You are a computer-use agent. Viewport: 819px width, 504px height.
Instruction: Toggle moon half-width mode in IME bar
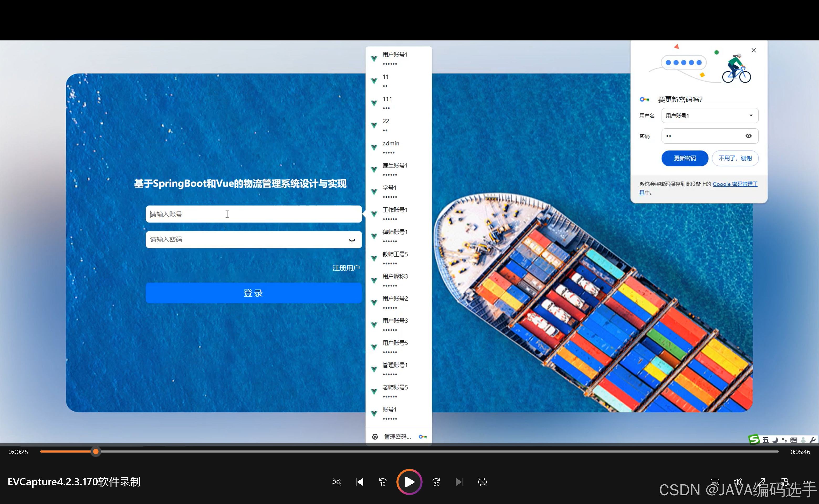coord(775,440)
